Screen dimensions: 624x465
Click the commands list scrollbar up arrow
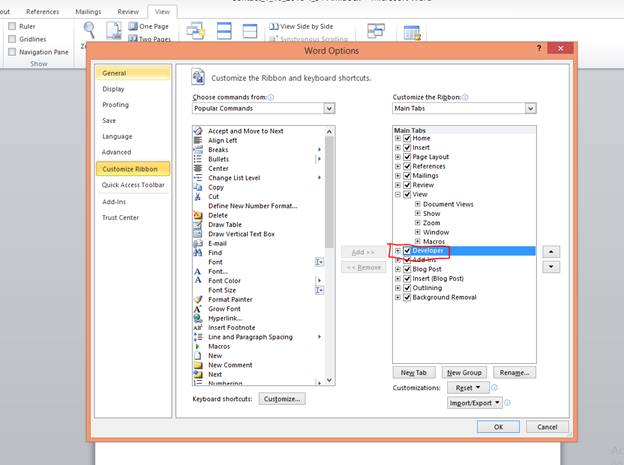click(329, 131)
